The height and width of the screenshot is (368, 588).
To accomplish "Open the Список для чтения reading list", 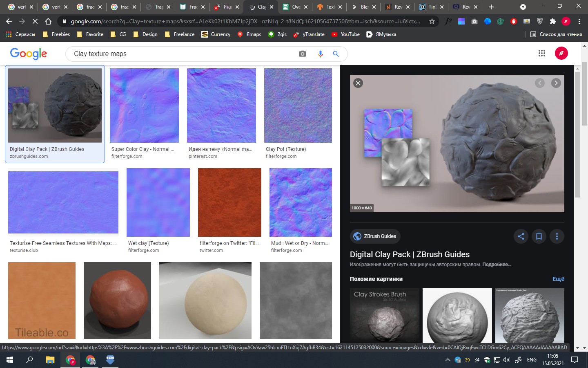I will pyautogui.click(x=556, y=34).
